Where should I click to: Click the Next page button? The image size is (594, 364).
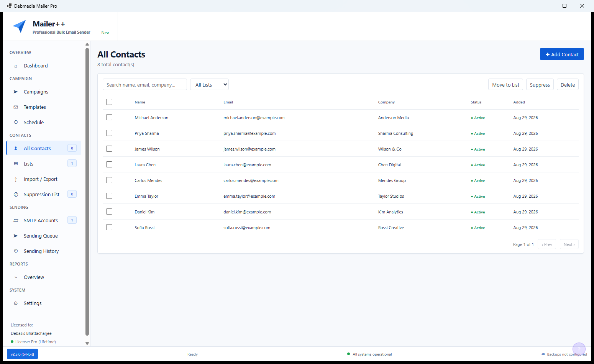[569, 244]
